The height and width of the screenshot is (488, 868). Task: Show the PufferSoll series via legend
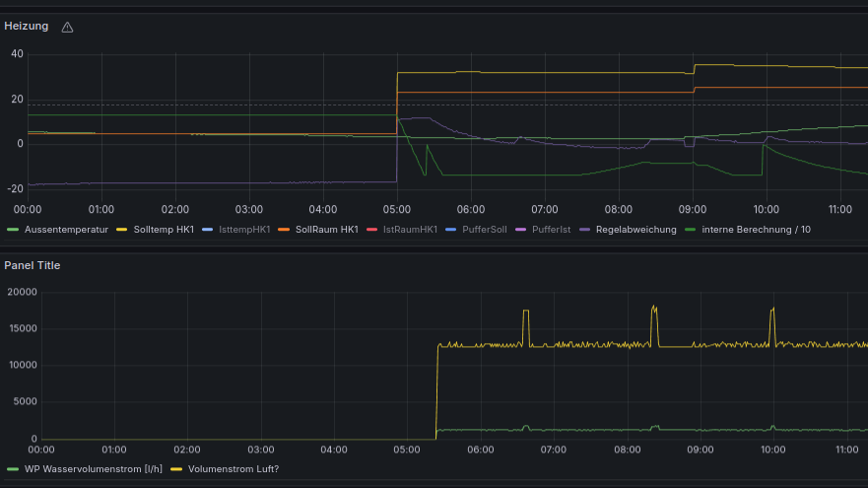pyautogui.click(x=485, y=230)
